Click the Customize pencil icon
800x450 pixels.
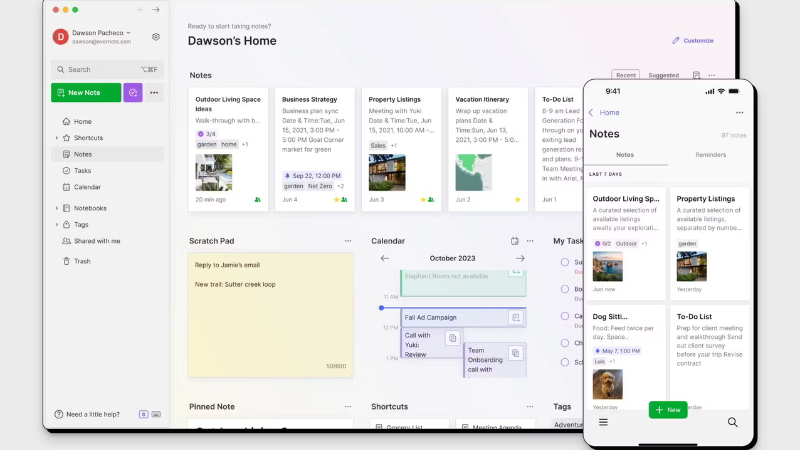[676, 40]
